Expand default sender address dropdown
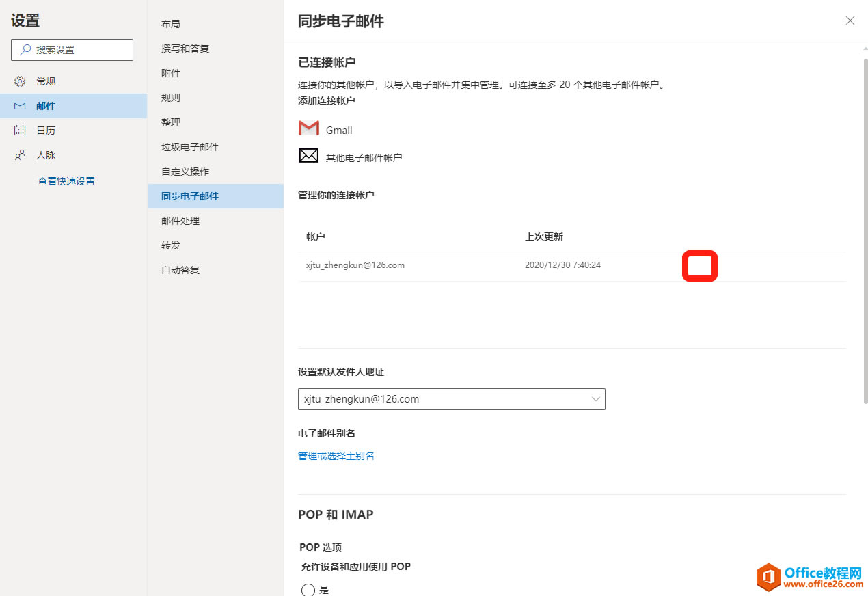The width and height of the screenshot is (868, 596). point(452,399)
